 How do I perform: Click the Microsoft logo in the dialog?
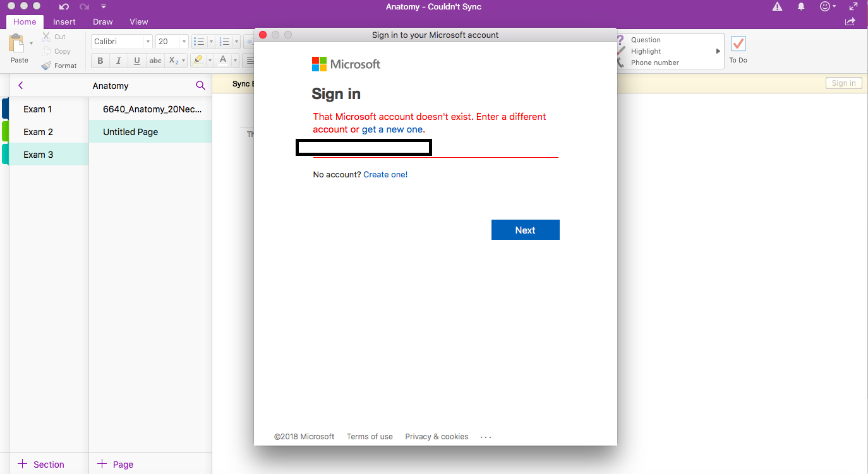pyautogui.click(x=346, y=64)
